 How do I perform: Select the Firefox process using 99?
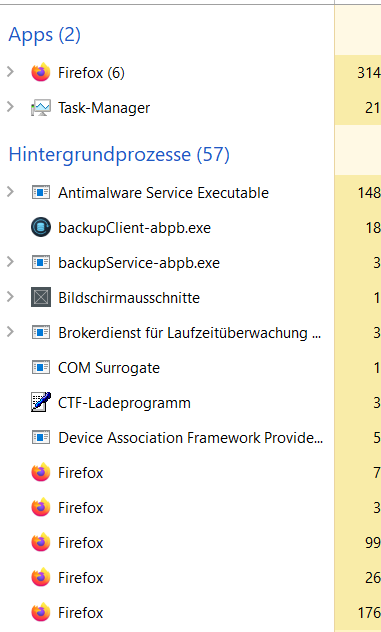tap(190, 543)
